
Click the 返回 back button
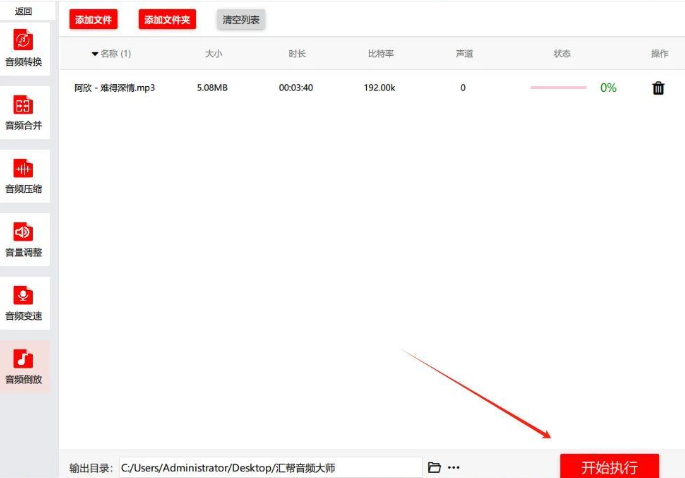pyautogui.click(x=24, y=11)
